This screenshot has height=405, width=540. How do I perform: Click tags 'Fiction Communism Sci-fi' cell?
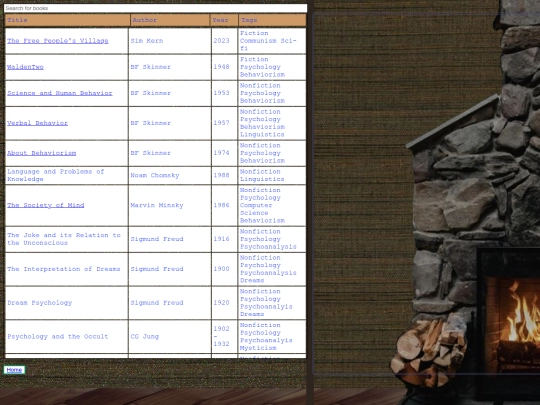(272, 41)
